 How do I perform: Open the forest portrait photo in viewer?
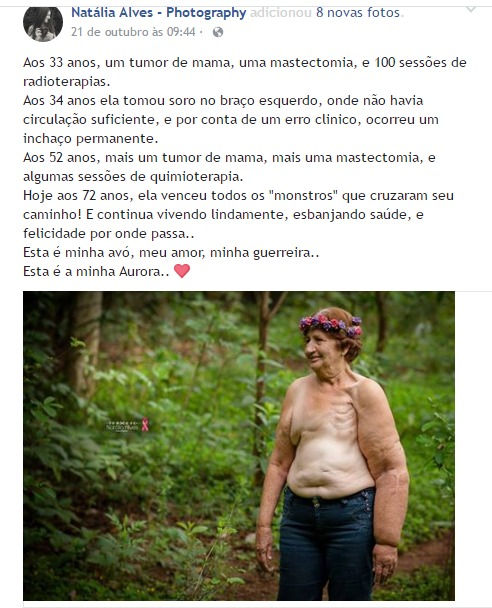(239, 446)
